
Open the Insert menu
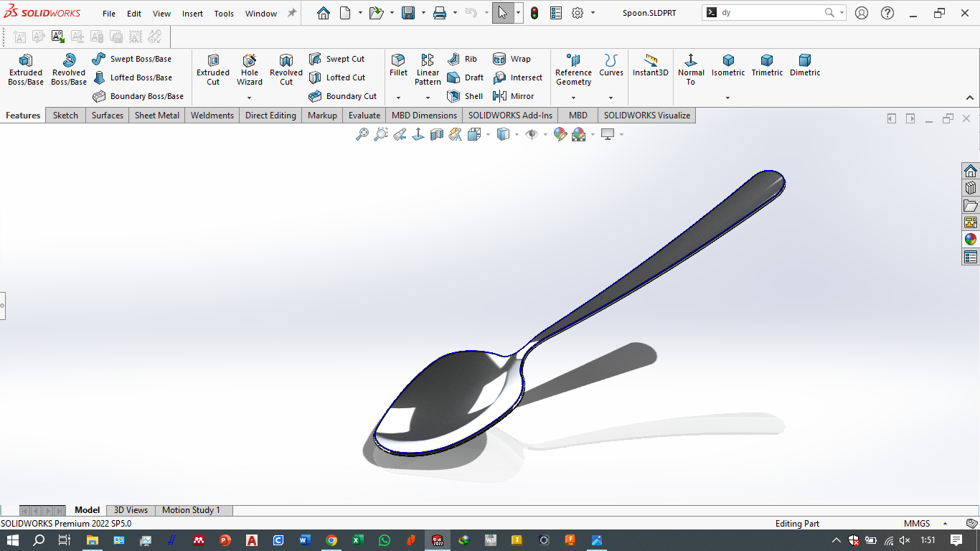[192, 14]
